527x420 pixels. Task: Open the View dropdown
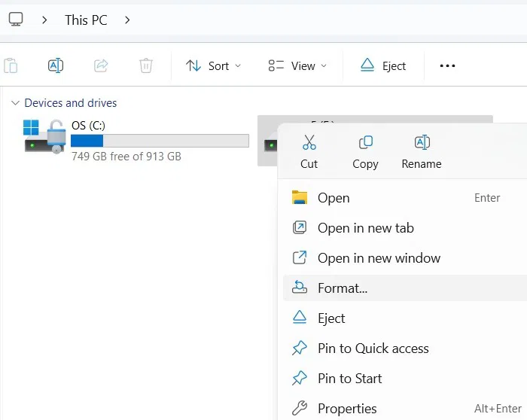(x=298, y=66)
